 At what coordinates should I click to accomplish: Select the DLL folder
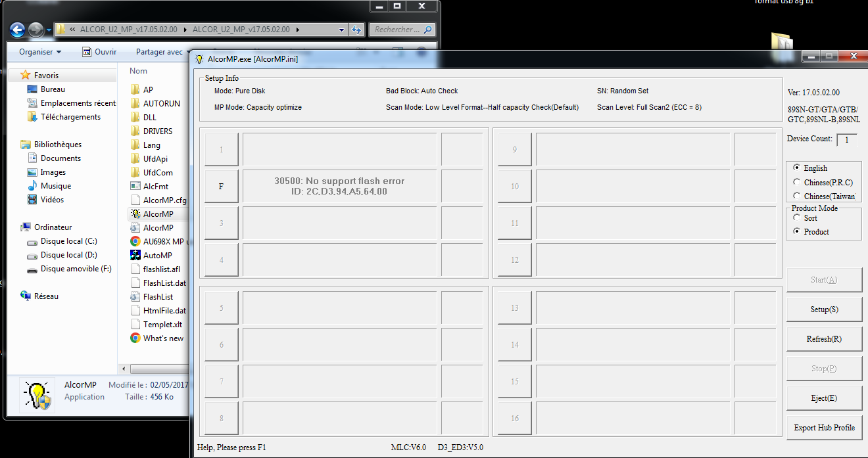click(149, 118)
